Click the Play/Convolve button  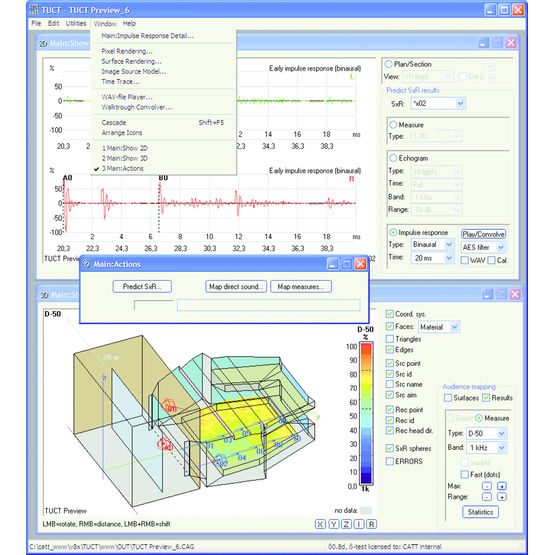(x=484, y=234)
